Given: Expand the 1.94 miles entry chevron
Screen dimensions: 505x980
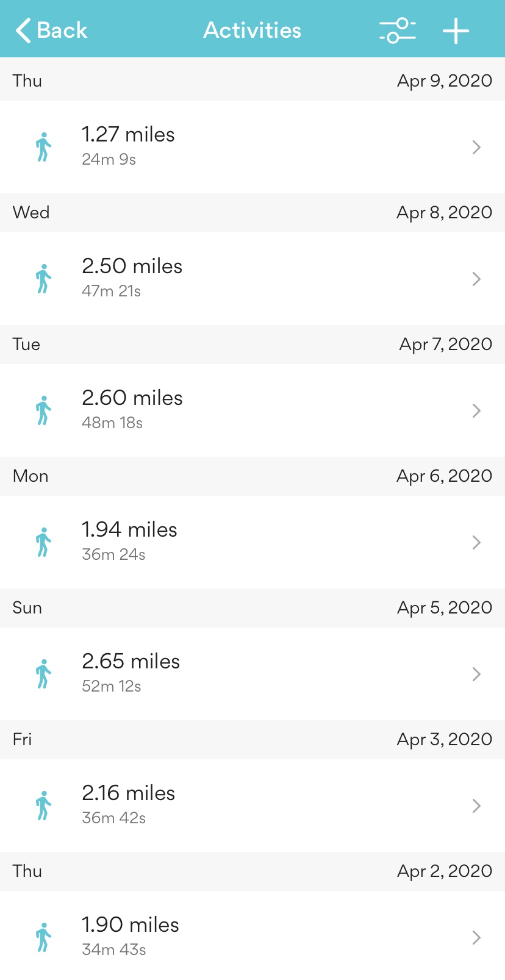Looking at the screenshot, I should pyautogui.click(x=476, y=542).
